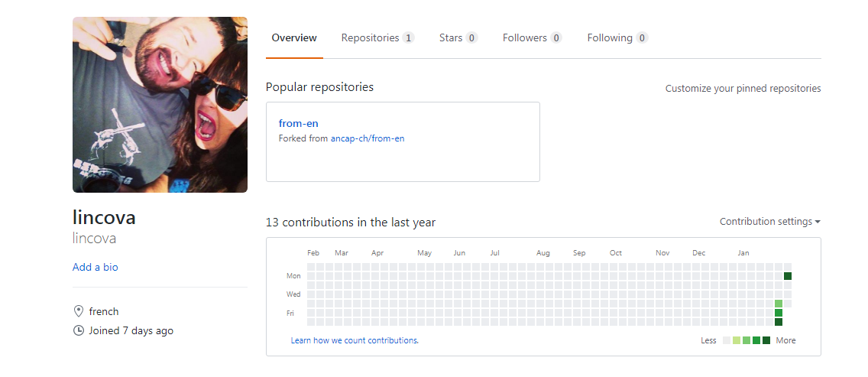This screenshot has width=868, height=377.
Task: Click the clock icon beside Joined
Action: click(x=79, y=330)
